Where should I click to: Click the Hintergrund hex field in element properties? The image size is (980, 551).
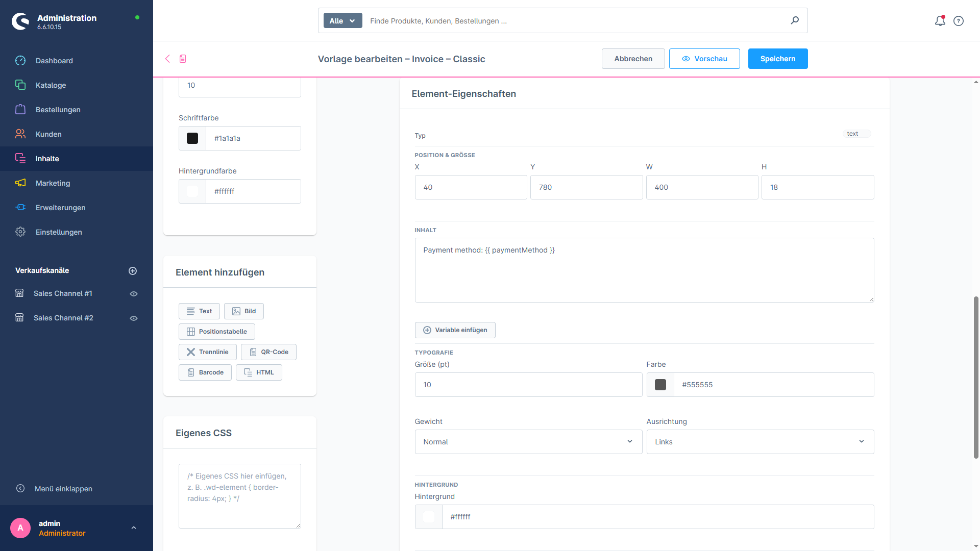point(658,517)
